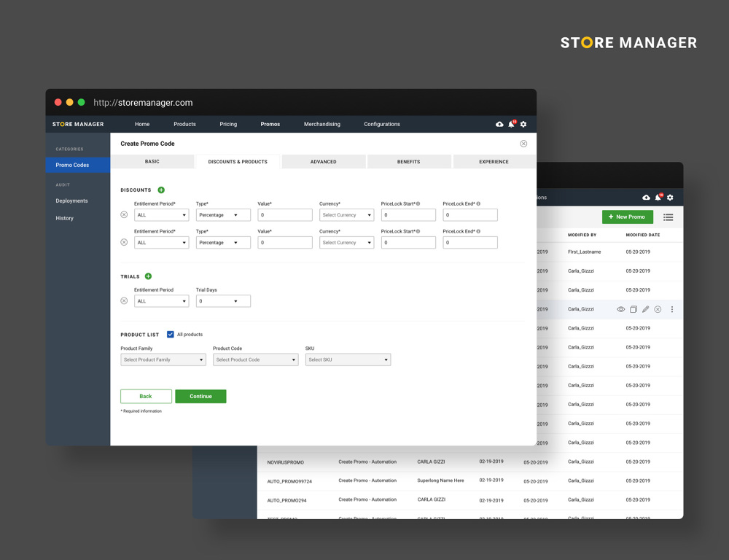Image resolution: width=729 pixels, height=560 pixels.
Task: Add a new trial with green plus icon
Action: coord(148,276)
